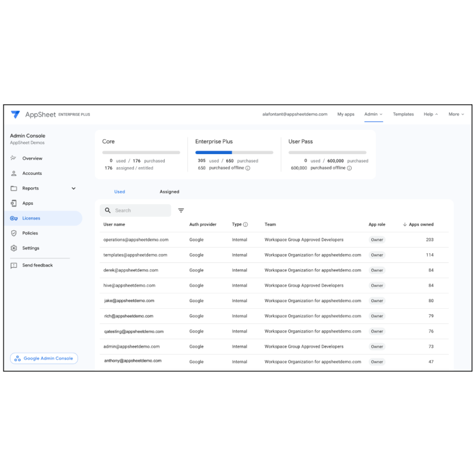476x476 pixels.
Task: Click the Reports folder icon
Action: (x=14, y=188)
